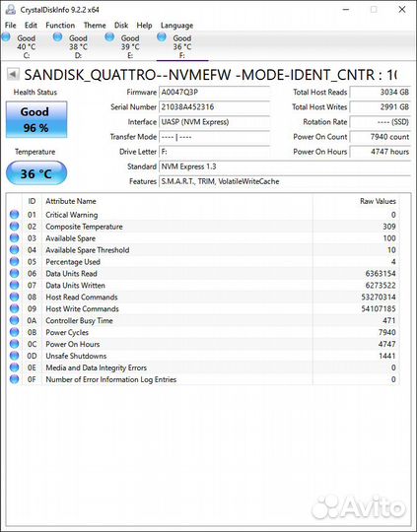
Task: Click status orb for Unsafe Shutdowns
Action: [x=14, y=356]
